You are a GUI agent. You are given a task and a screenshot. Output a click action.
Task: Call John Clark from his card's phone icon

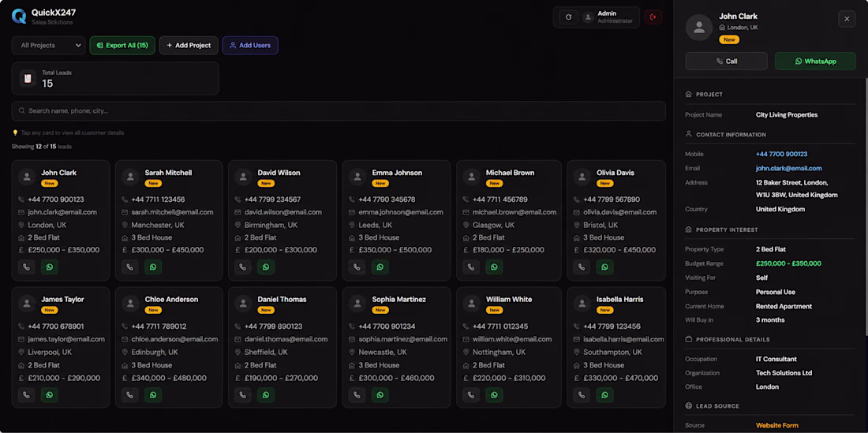26,267
